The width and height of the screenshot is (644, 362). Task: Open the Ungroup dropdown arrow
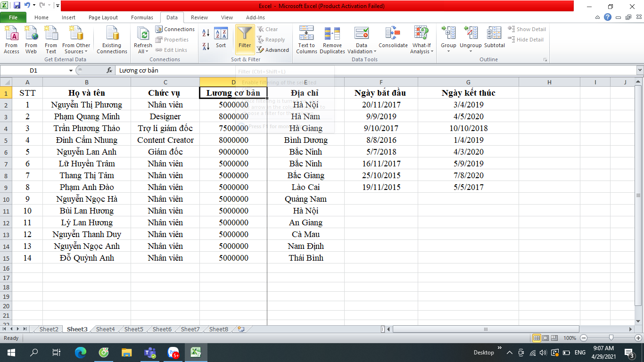[x=471, y=51]
